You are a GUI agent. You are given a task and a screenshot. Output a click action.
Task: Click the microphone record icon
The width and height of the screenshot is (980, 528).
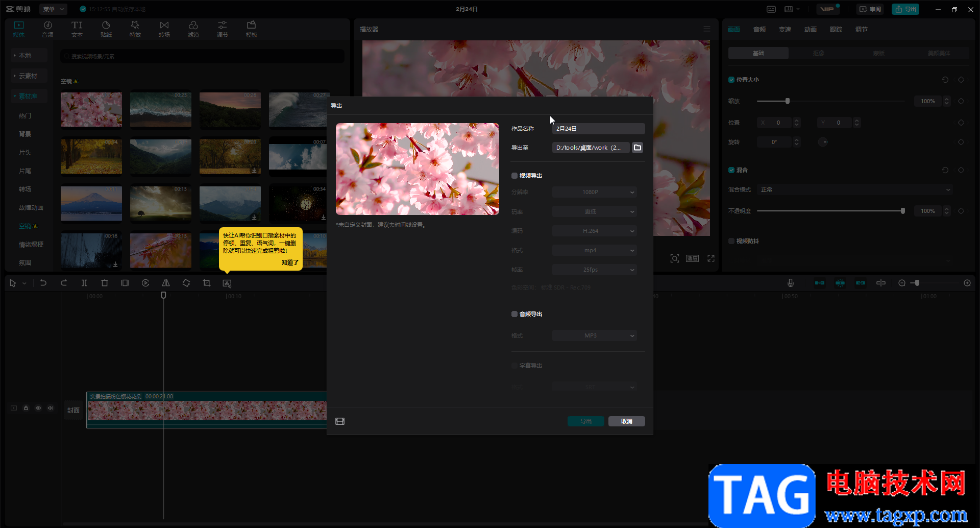click(791, 283)
